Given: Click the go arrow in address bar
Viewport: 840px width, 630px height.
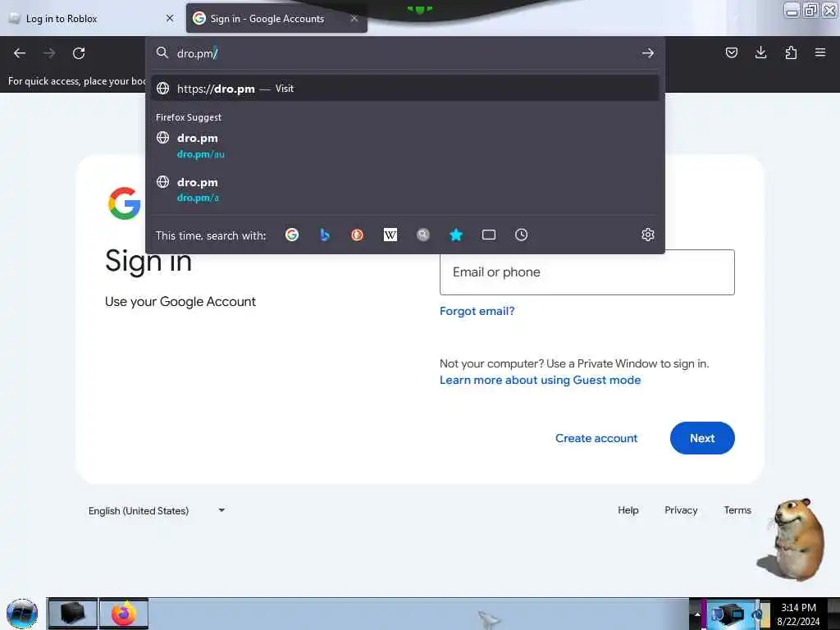Looking at the screenshot, I should pos(648,53).
